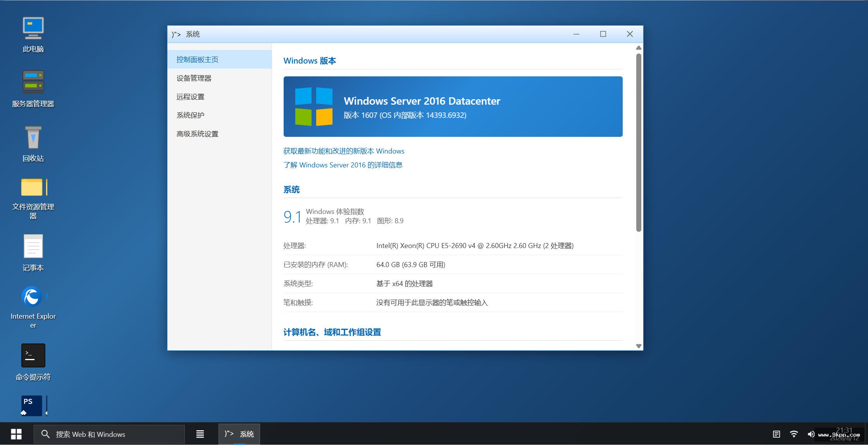Image resolution: width=868 pixels, height=445 pixels.
Task: Open 设备管理器 from the sidebar
Action: tap(219, 78)
